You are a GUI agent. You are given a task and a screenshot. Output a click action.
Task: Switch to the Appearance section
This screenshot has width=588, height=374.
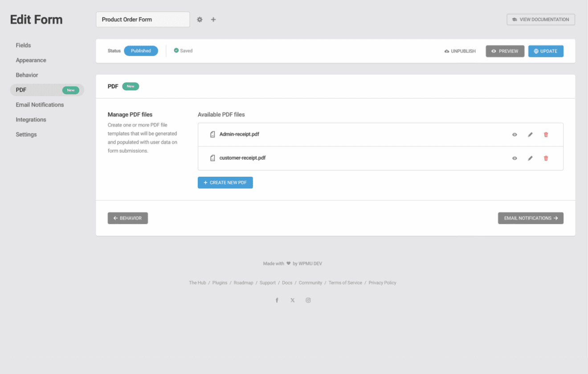[30, 60]
